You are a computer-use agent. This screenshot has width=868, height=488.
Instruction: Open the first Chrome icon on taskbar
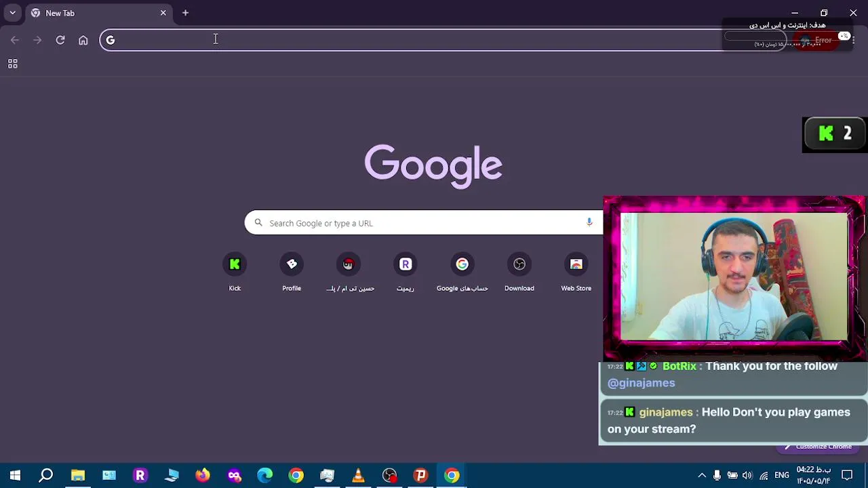coord(296,475)
